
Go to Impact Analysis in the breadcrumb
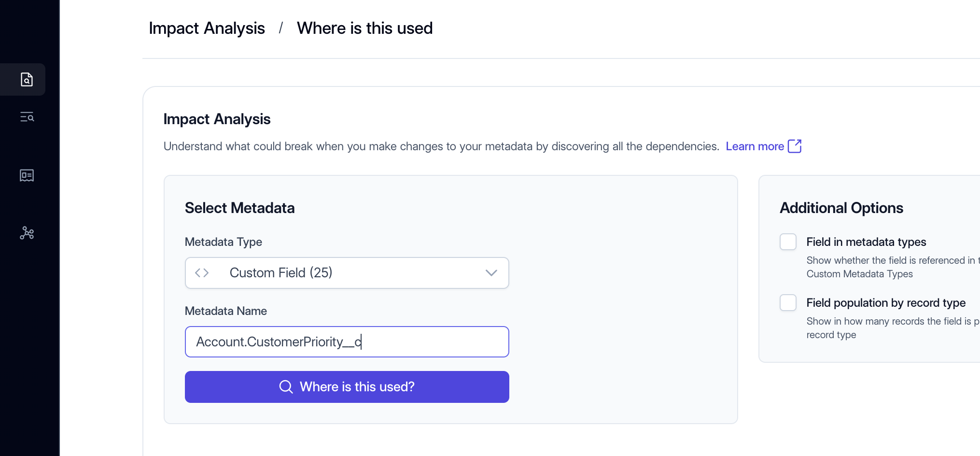tap(207, 28)
